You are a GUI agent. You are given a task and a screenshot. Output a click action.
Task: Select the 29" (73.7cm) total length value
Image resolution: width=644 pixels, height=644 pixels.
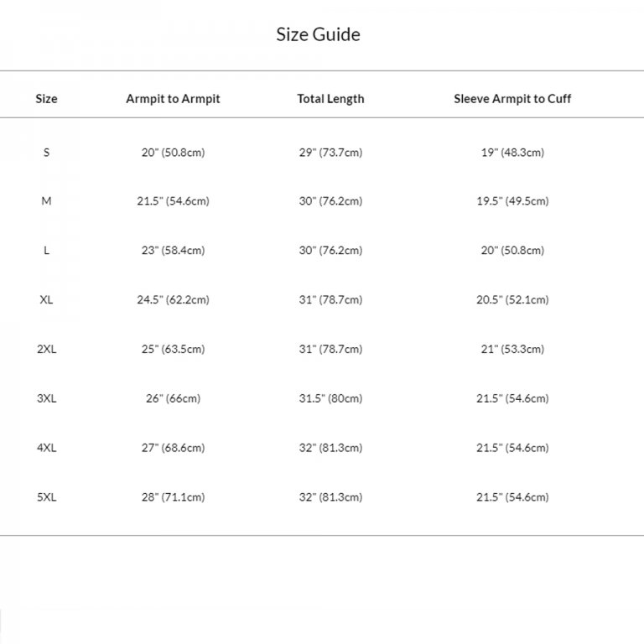[x=330, y=153]
